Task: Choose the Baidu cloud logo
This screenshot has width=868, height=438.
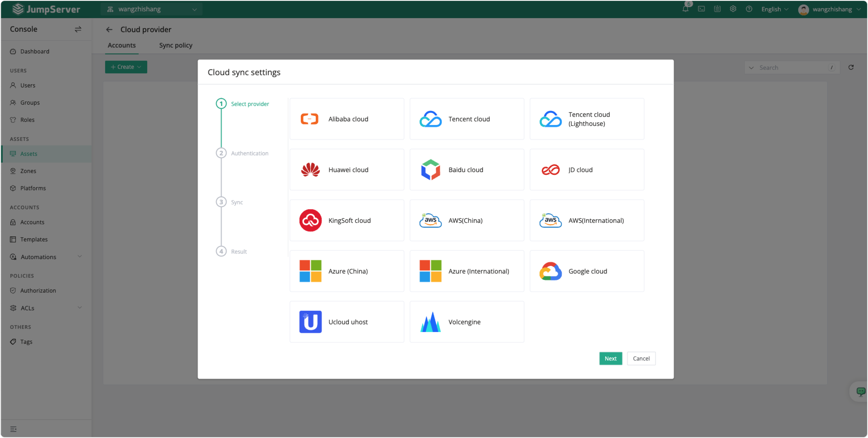Action: point(430,170)
